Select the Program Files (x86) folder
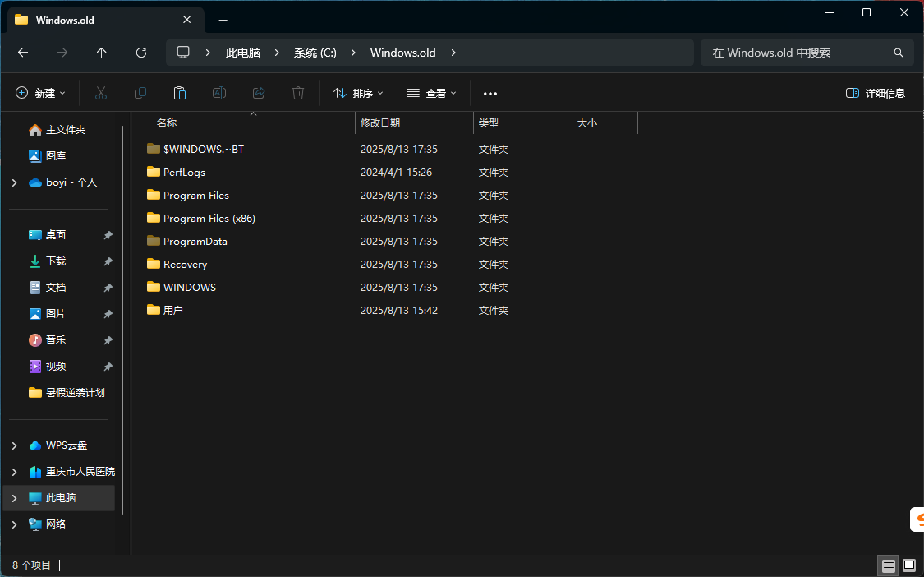Viewport: 924px width, 577px height. [x=209, y=219]
